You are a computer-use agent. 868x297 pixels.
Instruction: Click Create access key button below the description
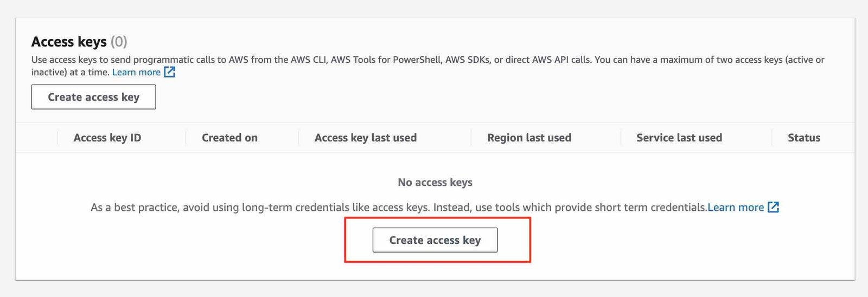click(93, 97)
